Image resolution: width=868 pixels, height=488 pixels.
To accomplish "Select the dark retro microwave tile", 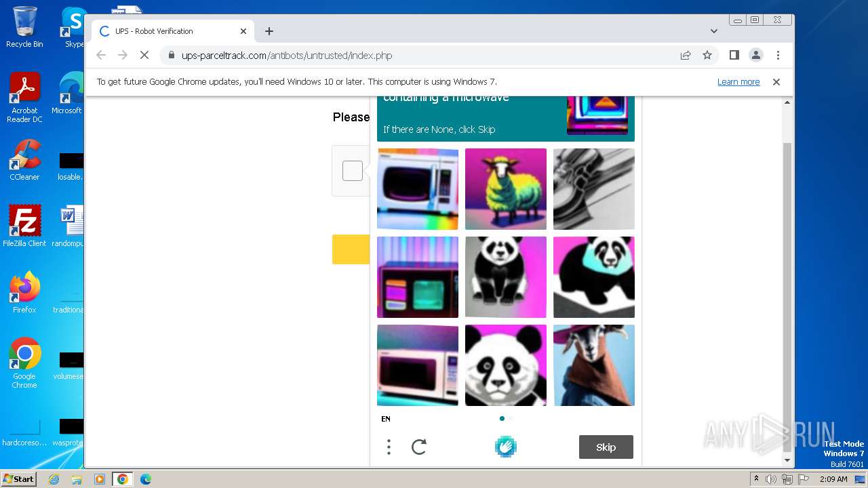I will tap(418, 277).
